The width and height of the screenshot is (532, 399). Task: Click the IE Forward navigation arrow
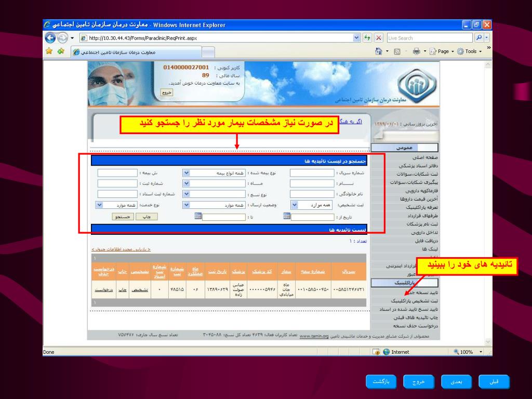tap(62, 37)
